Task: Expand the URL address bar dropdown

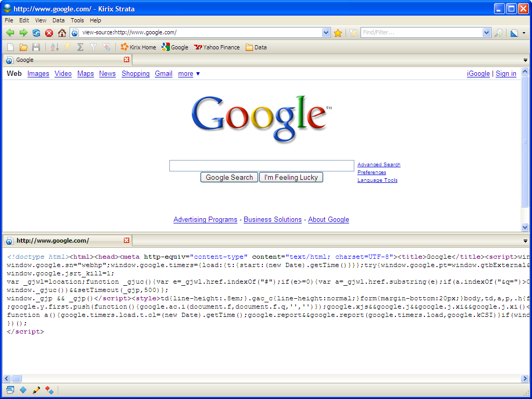Action: point(326,33)
